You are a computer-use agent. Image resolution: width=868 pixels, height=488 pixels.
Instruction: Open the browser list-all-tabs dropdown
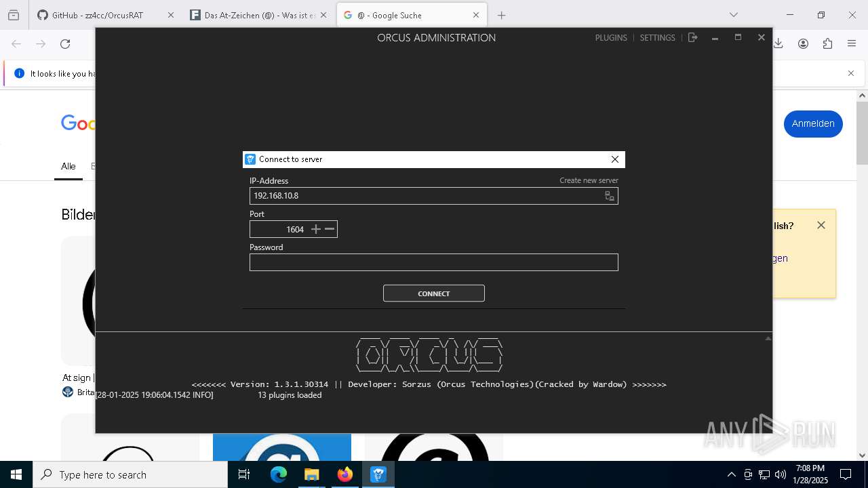(x=733, y=15)
